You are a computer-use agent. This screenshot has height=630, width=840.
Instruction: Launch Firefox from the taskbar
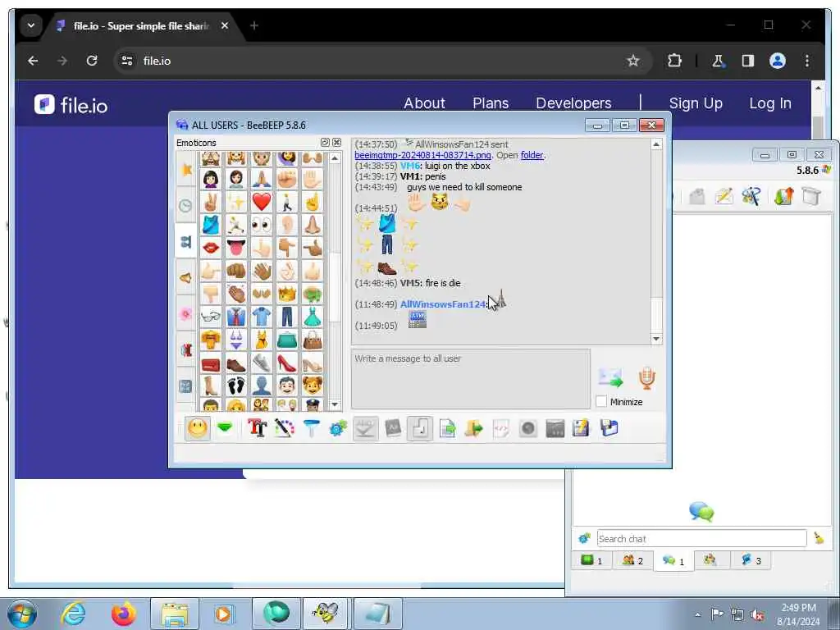pos(123,614)
